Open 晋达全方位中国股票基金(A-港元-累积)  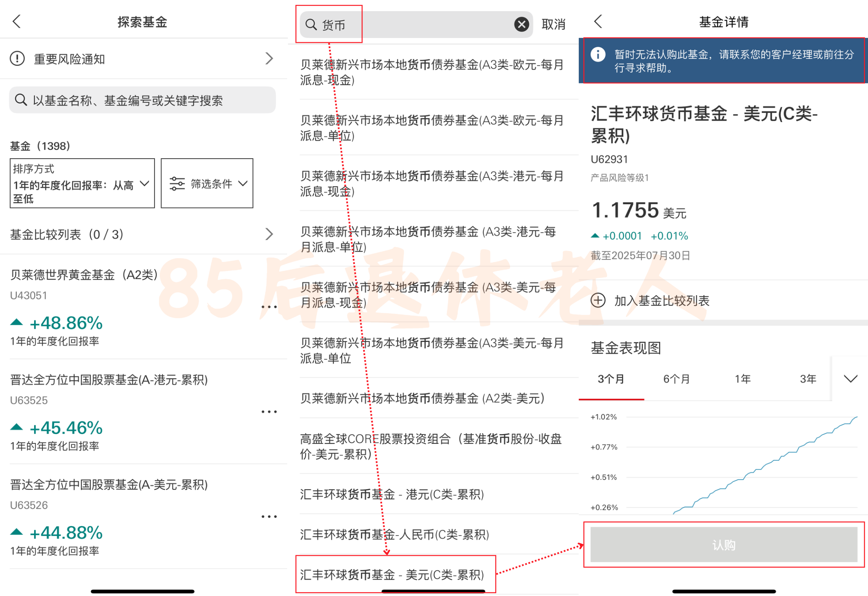click(x=109, y=379)
